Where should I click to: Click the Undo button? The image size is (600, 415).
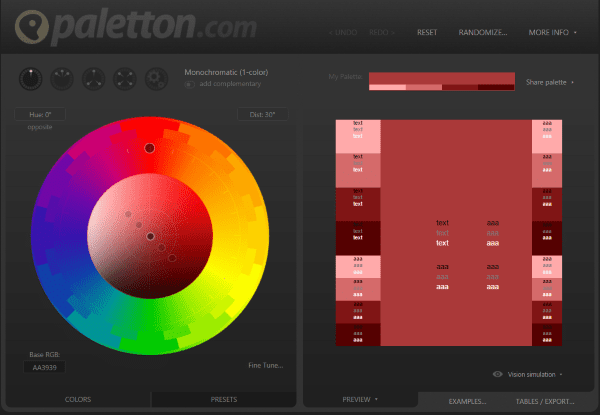(343, 33)
